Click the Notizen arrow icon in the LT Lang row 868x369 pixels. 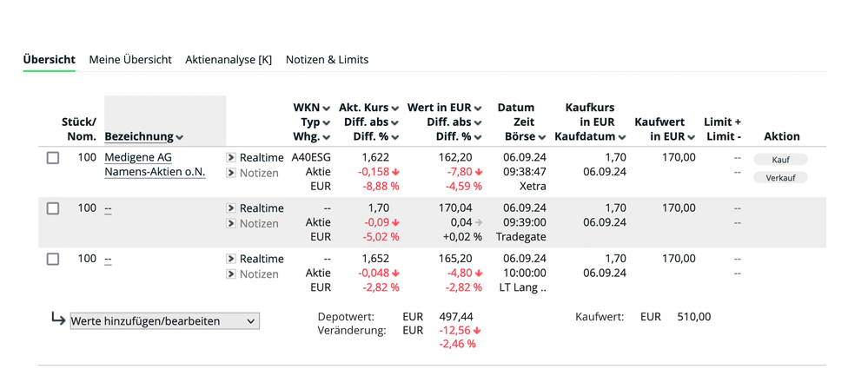point(231,273)
